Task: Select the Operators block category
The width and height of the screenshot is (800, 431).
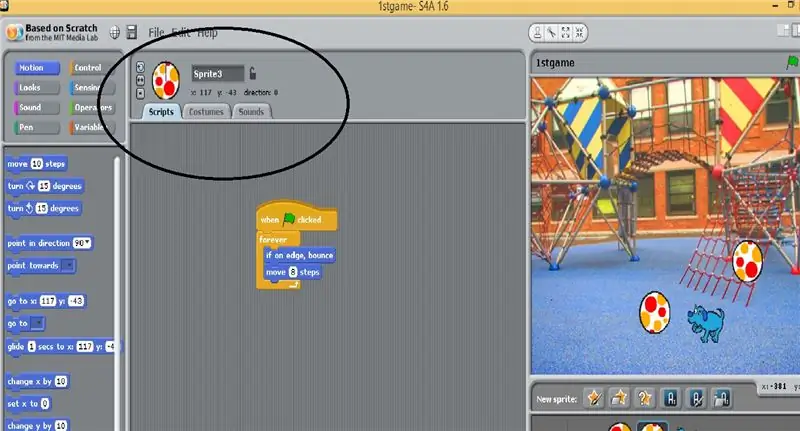Action: (91, 108)
